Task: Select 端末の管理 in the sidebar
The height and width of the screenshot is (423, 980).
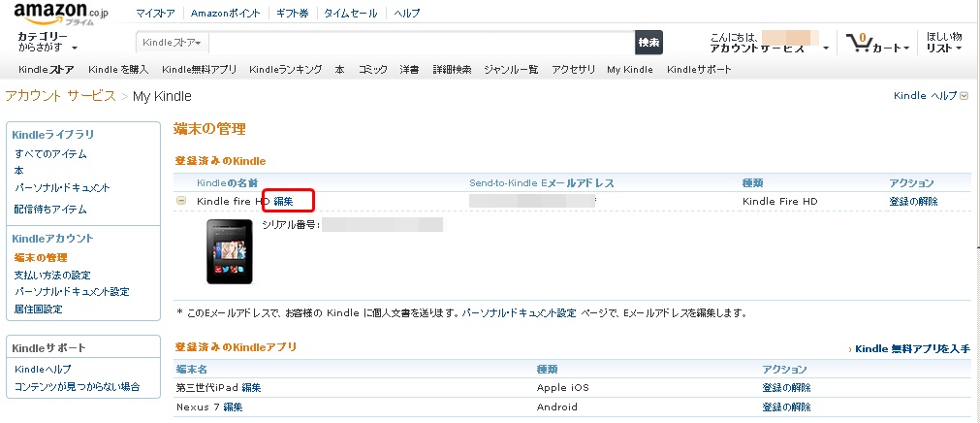Action: coord(41,258)
